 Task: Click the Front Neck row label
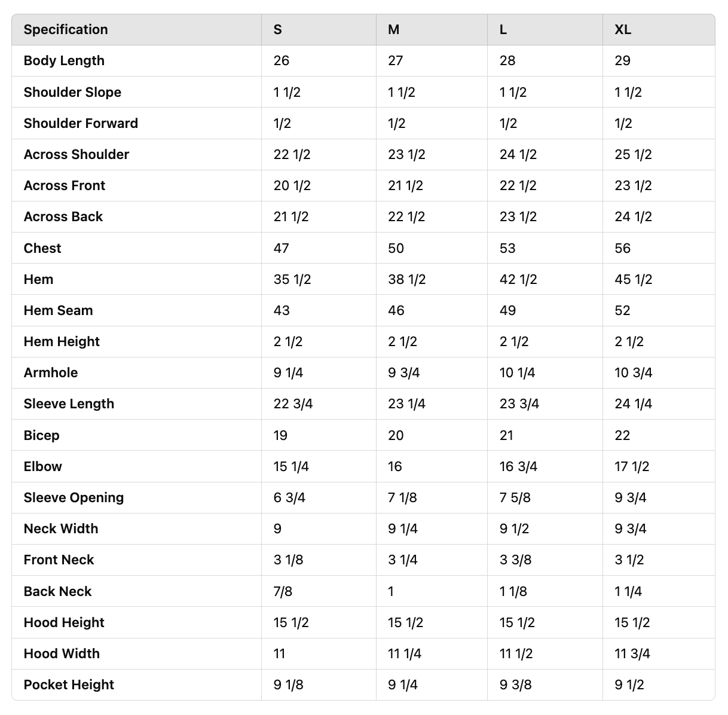59,560
